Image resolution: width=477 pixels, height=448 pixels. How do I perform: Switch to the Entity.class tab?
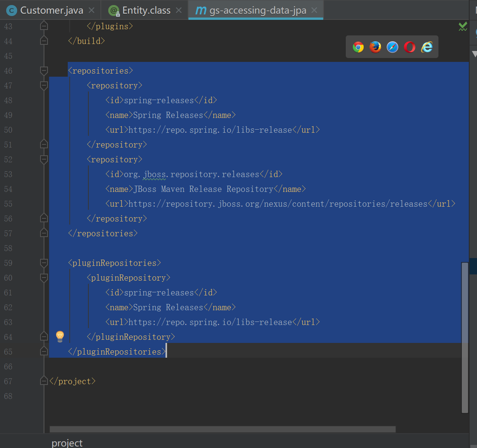click(144, 10)
